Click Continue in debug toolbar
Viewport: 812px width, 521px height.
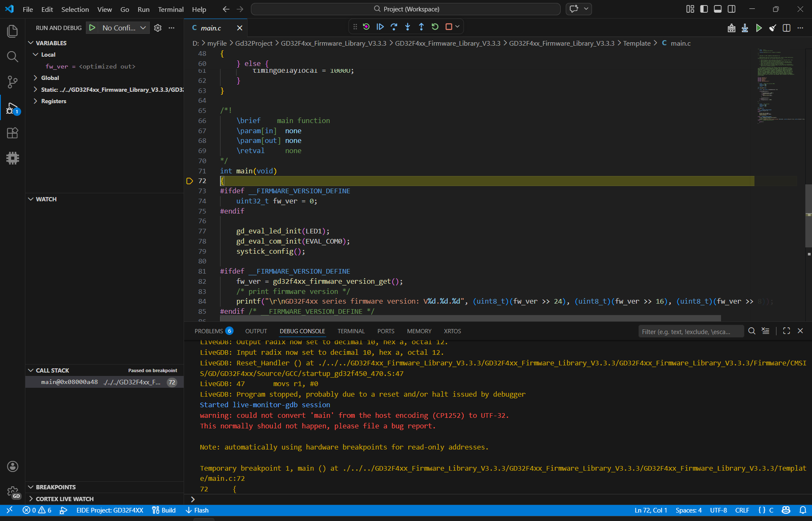click(380, 27)
